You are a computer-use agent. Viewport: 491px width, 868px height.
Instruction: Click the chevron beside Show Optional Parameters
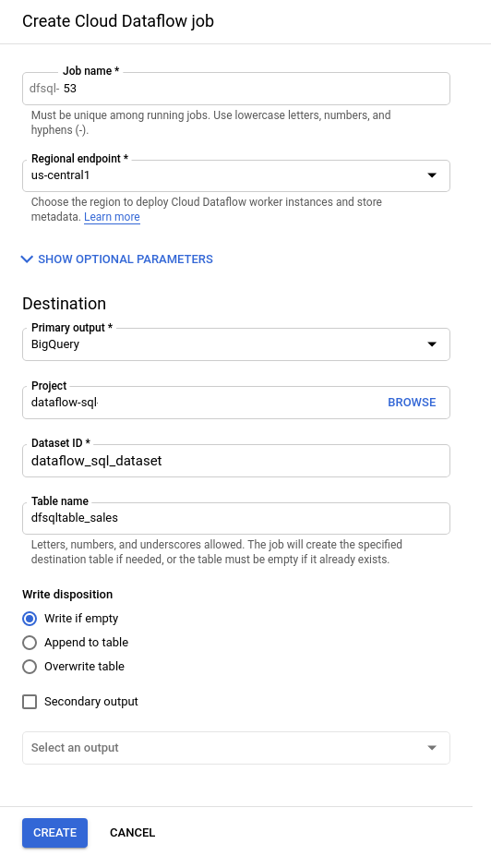point(27,259)
